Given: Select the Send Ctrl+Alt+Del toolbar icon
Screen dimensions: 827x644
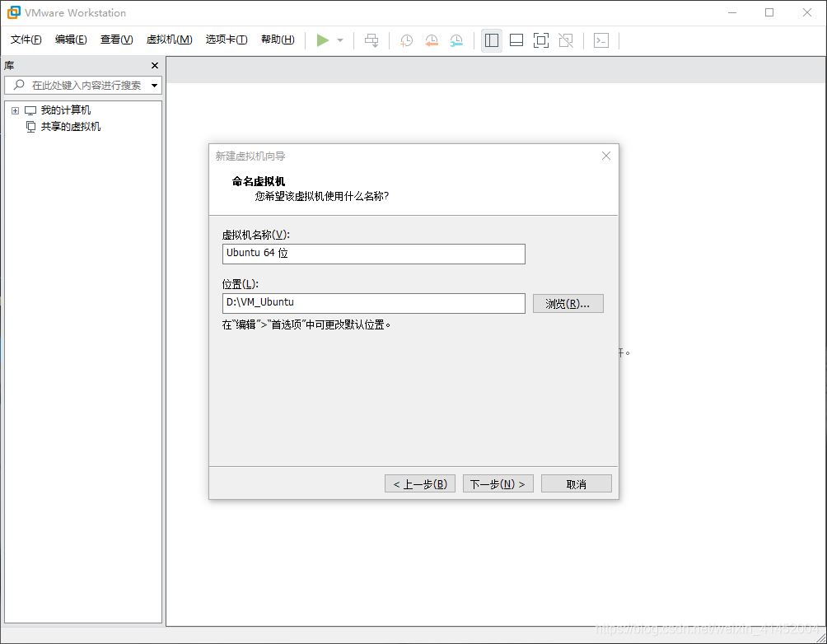Looking at the screenshot, I should 600,40.
